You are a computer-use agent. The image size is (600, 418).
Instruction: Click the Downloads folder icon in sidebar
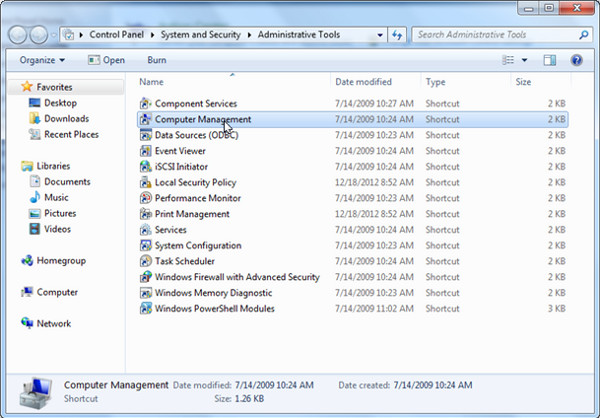[x=34, y=118]
